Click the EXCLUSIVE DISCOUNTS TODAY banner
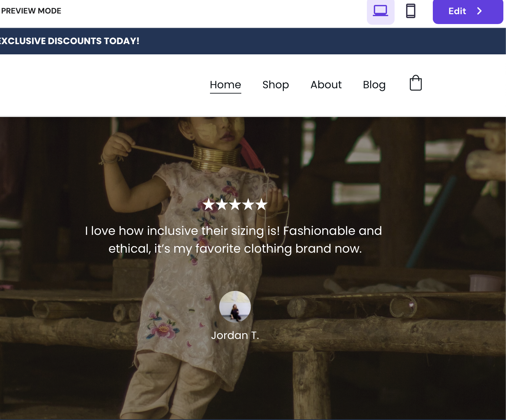 tap(70, 41)
